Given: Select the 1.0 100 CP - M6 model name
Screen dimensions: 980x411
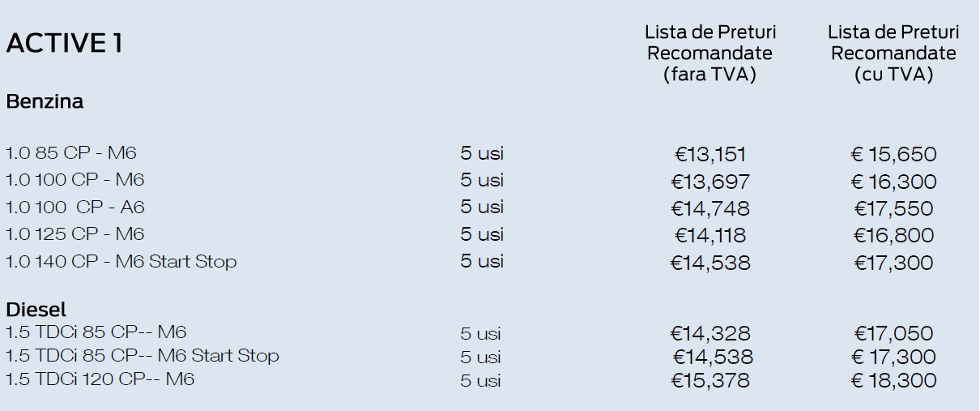Looking at the screenshot, I should pos(75,180).
